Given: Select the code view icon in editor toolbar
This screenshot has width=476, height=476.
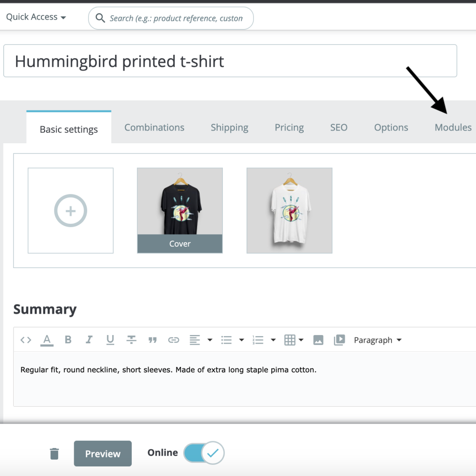Looking at the screenshot, I should (26, 339).
